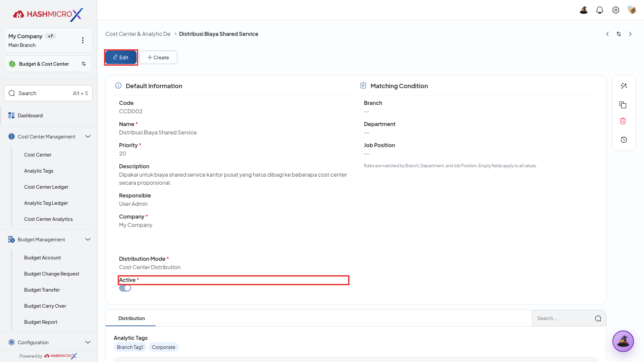Open My Company three-dot menu

83,40
